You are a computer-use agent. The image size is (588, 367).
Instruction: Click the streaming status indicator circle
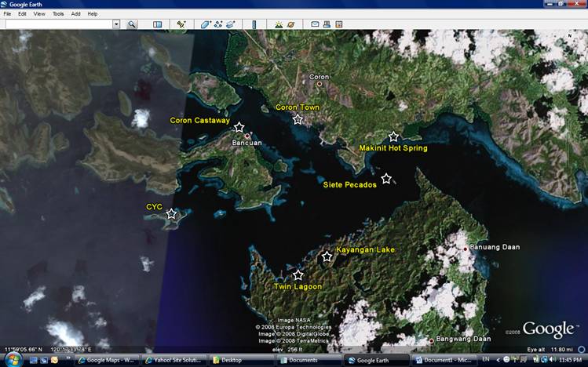coord(581,350)
